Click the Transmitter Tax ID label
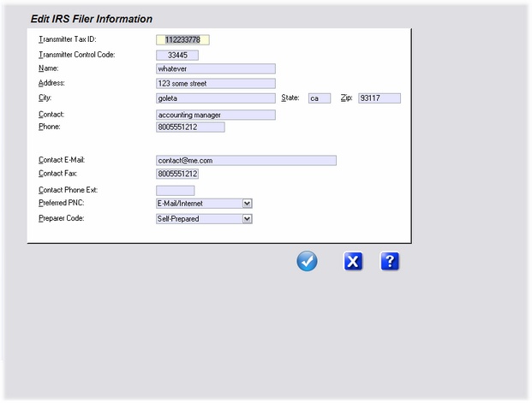Screen dimensions: 532x403 pos(68,39)
